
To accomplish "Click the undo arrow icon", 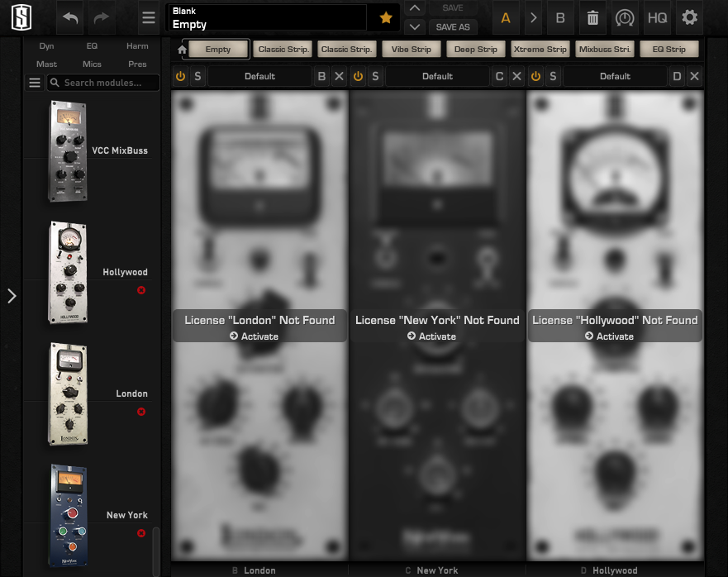I will [x=71, y=17].
